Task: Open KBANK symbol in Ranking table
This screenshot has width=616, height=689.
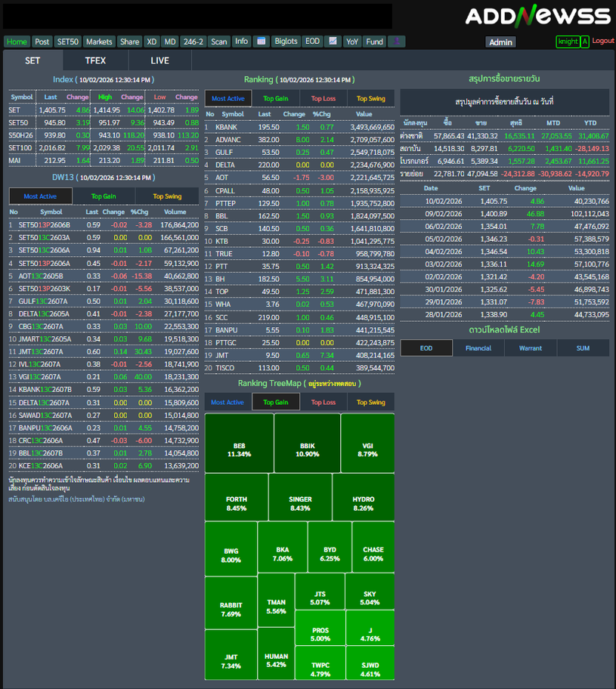Action: pos(226,127)
